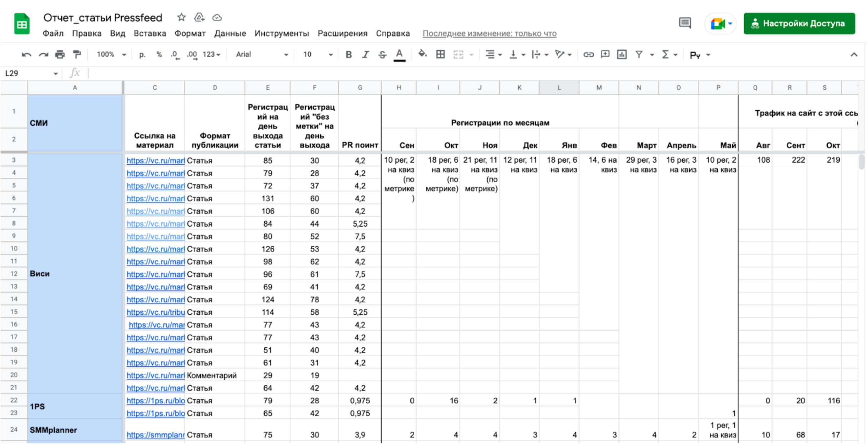The width and height of the screenshot is (868, 444).
Task: Open text color picker
Action: 399,55
